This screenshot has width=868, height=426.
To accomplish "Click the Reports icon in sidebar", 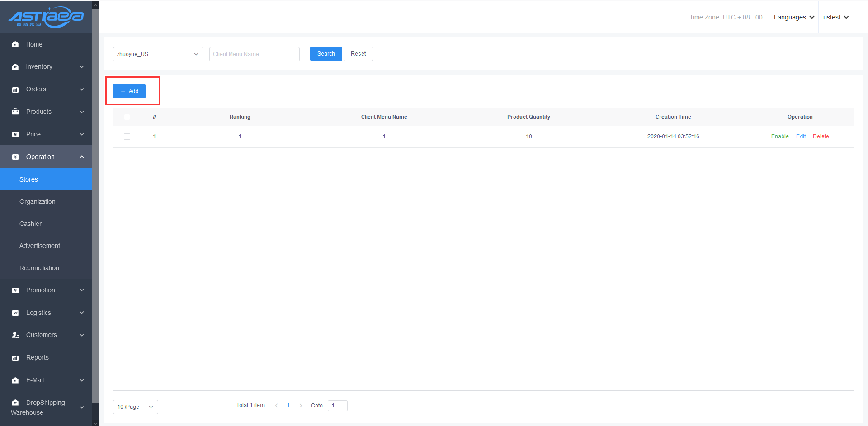I will pos(15,358).
